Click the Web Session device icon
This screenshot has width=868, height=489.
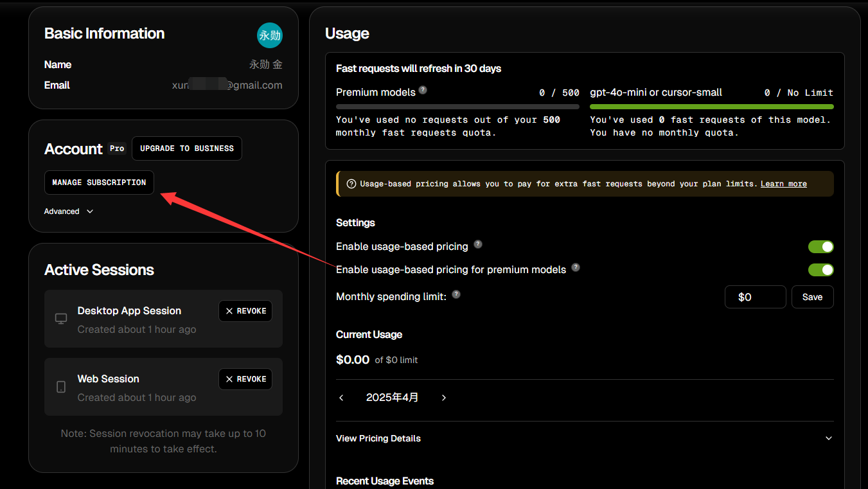coord(61,387)
